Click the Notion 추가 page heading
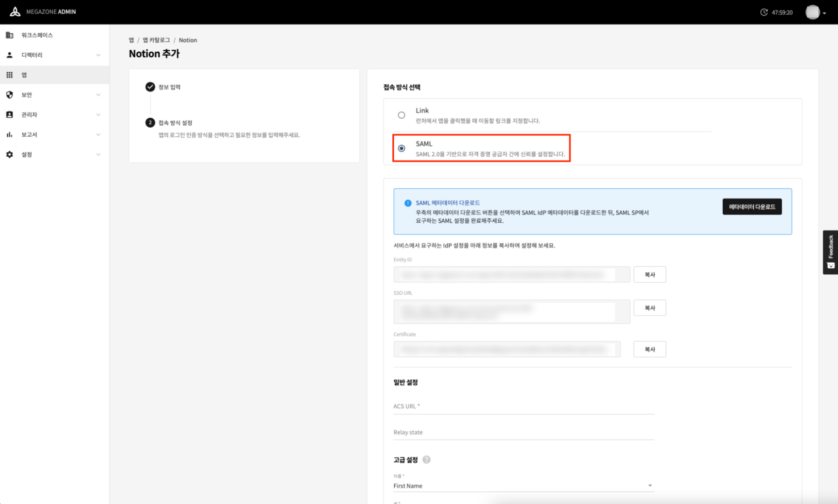Viewport: 838px width, 504px height. point(154,54)
